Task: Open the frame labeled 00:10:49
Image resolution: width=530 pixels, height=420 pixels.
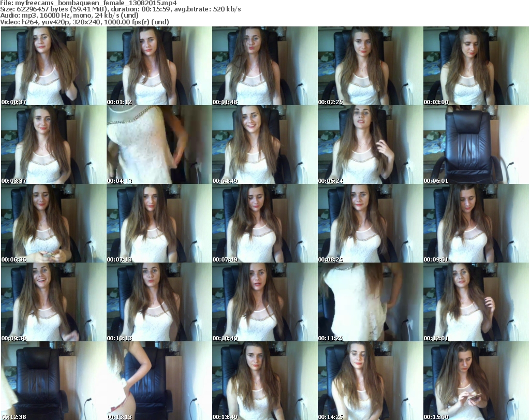Action: click(x=264, y=302)
